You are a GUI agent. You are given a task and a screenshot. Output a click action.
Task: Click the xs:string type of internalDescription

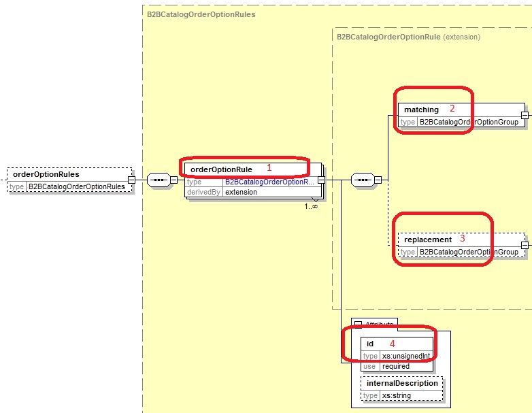[x=397, y=395]
